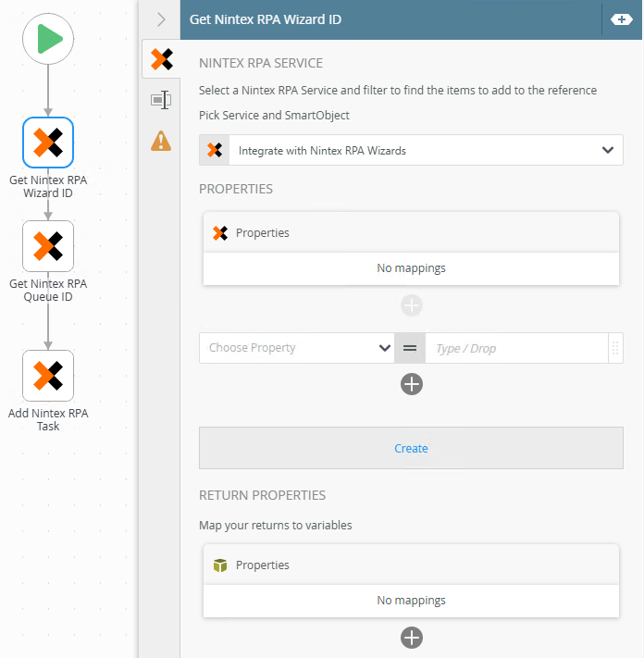
Task: Click the drag handle beside Type / Drop
Action: coord(615,348)
